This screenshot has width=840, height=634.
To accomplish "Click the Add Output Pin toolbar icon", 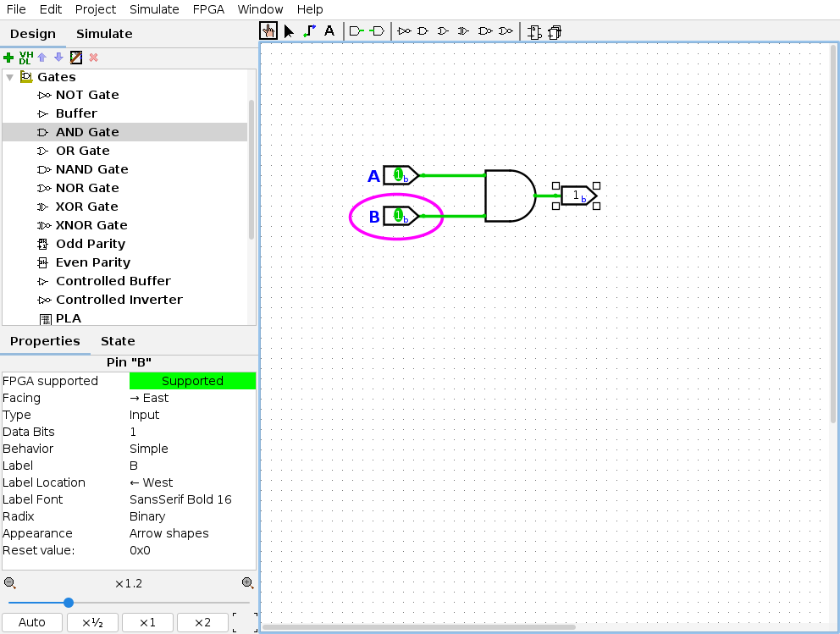I will (x=377, y=31).
